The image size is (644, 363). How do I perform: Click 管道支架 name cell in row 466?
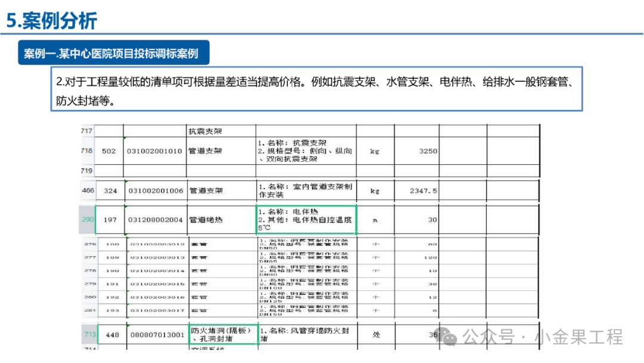click(x=222, y=190)
